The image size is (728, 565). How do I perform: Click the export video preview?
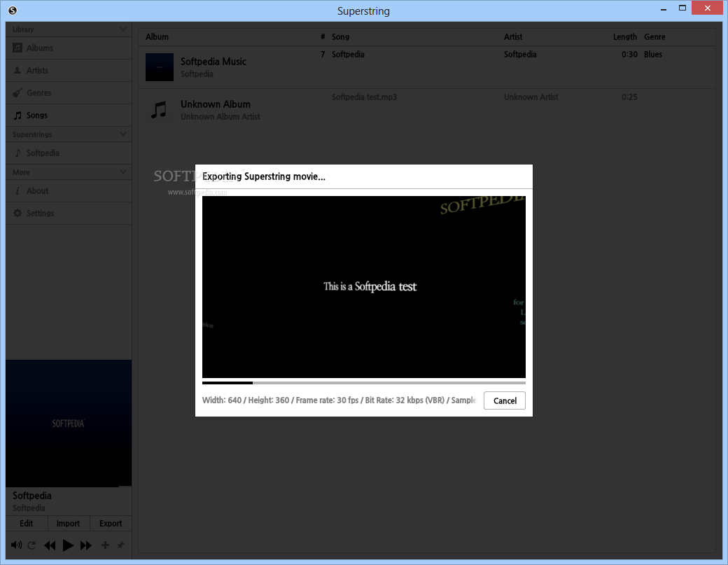pos(364,287)
